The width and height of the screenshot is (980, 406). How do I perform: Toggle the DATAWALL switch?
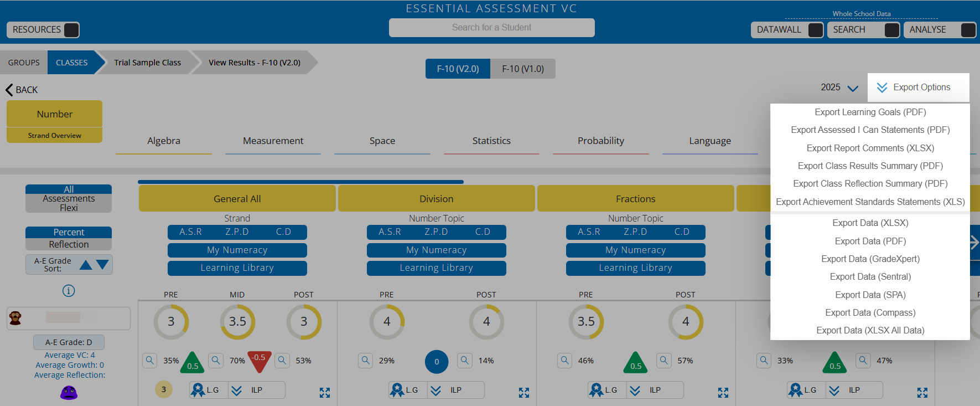pyautogui.click(x=816, y=30)
